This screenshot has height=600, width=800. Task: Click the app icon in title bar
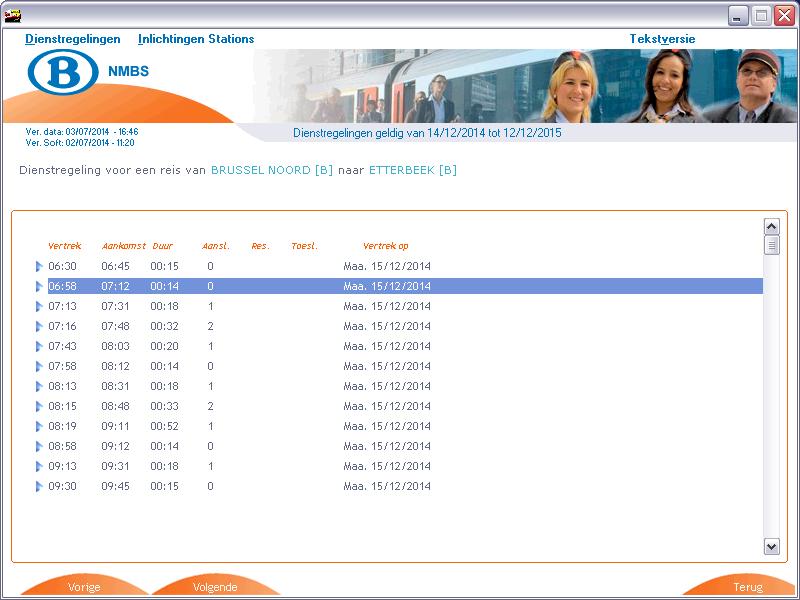pos(13,15)
